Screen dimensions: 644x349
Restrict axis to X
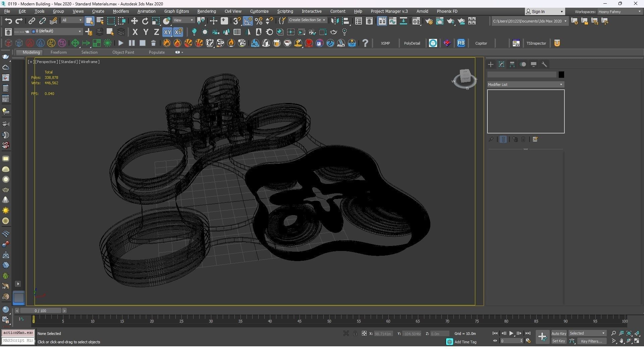(x=135, y=32)
